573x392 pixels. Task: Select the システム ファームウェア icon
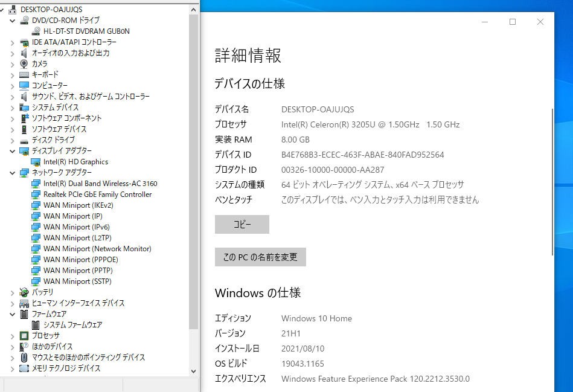tap(36, 325)
